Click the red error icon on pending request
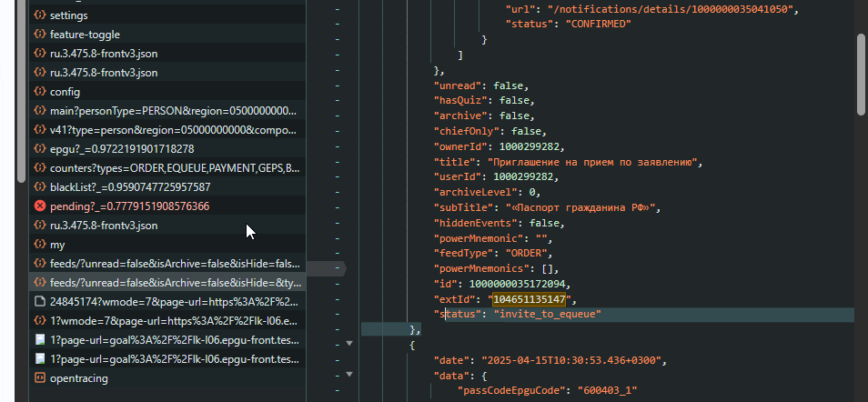 [39, 206]
